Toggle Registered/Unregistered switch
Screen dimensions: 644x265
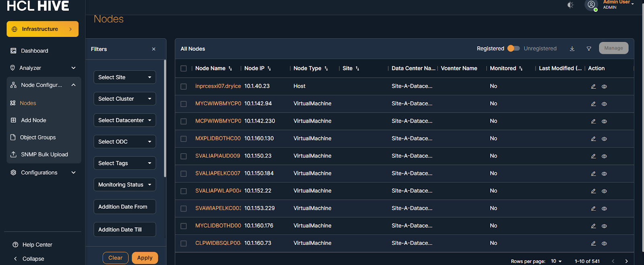pyautogui.click(x=514, y=48)
